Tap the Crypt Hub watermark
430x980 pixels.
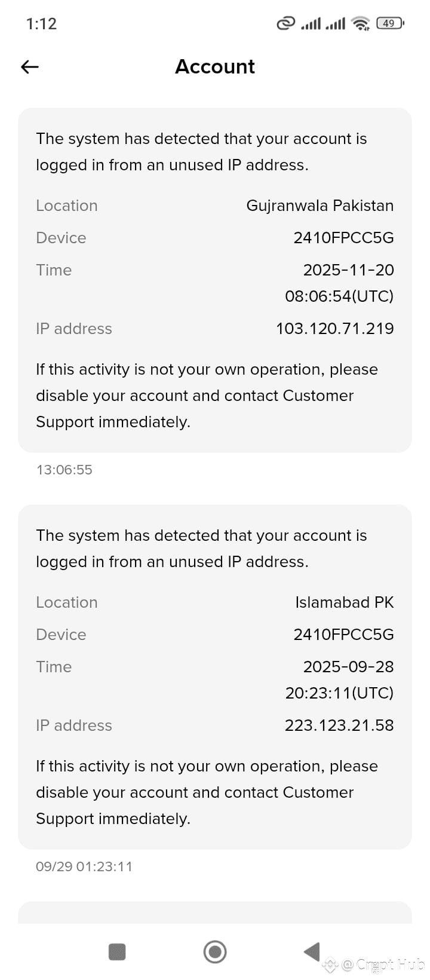click(x=382, y=964)
